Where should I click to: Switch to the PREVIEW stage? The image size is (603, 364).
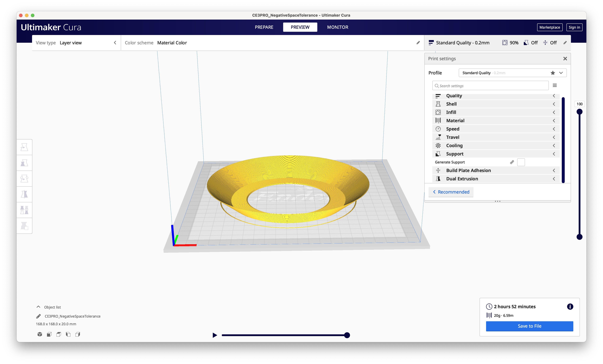[300, 27]
